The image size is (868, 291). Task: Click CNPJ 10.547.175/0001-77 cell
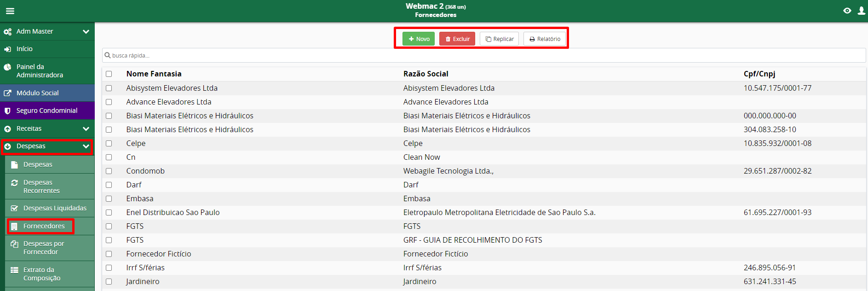pyautogui.click(x=777, y=88)
